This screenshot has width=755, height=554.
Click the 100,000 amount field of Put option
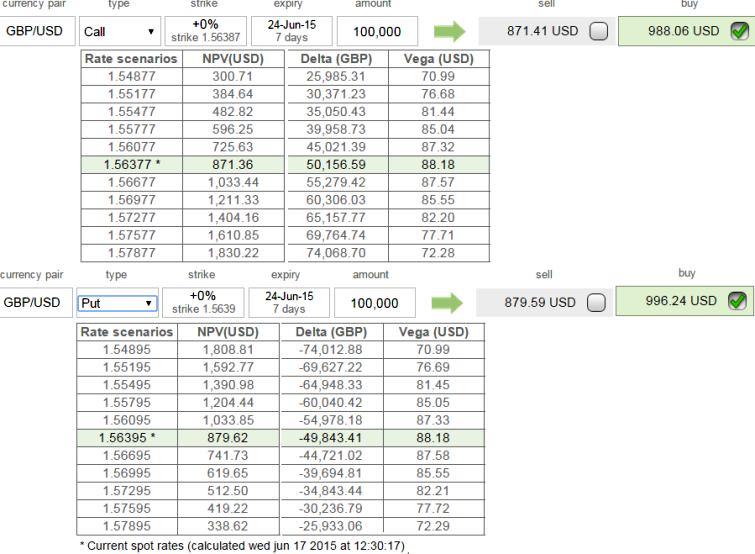[x=375, y=303]
